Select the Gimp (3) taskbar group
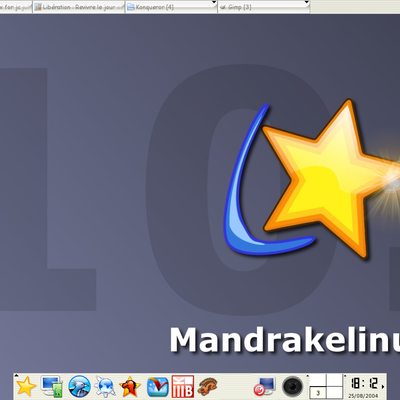The width and height of the screenshot is (400, 400). tap(264, 7)
